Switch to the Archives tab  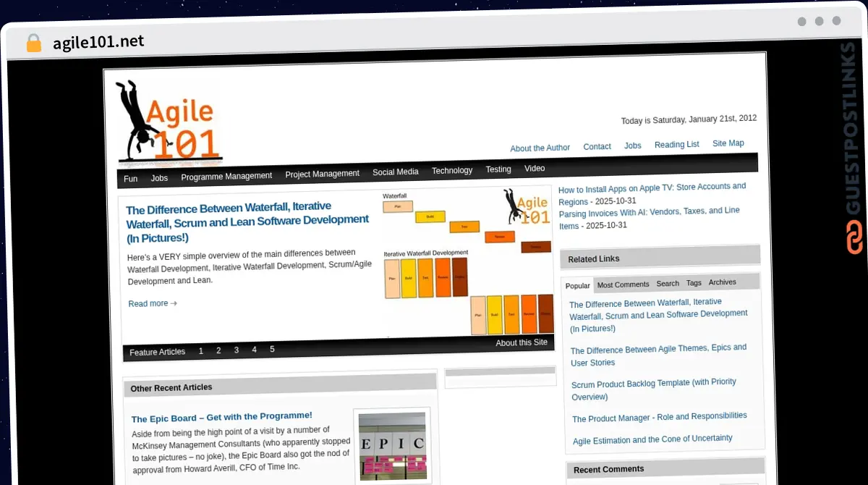click(x=723, y=282)
